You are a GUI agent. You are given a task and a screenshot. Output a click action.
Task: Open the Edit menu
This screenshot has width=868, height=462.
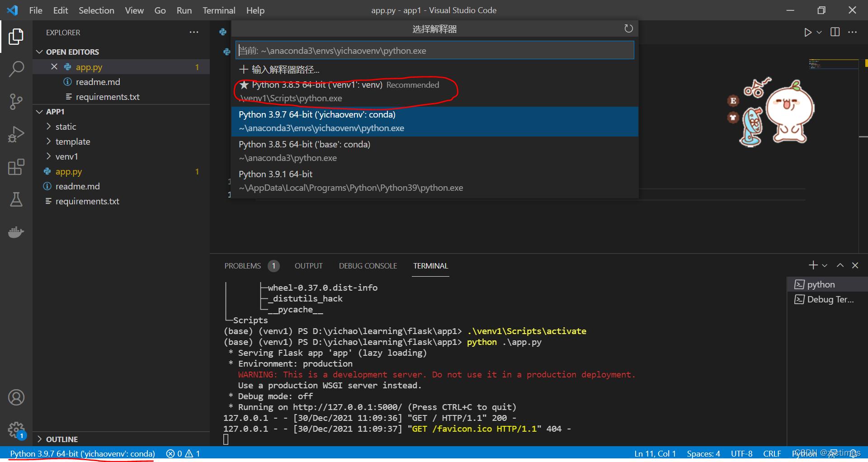click(x=61, y=10)
